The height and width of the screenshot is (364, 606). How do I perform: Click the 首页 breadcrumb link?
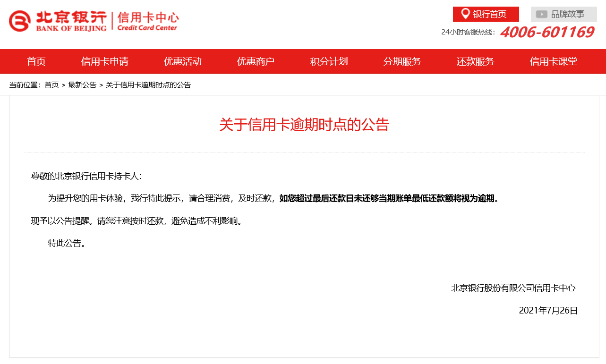pyautogui.click(x=51, y=85)
